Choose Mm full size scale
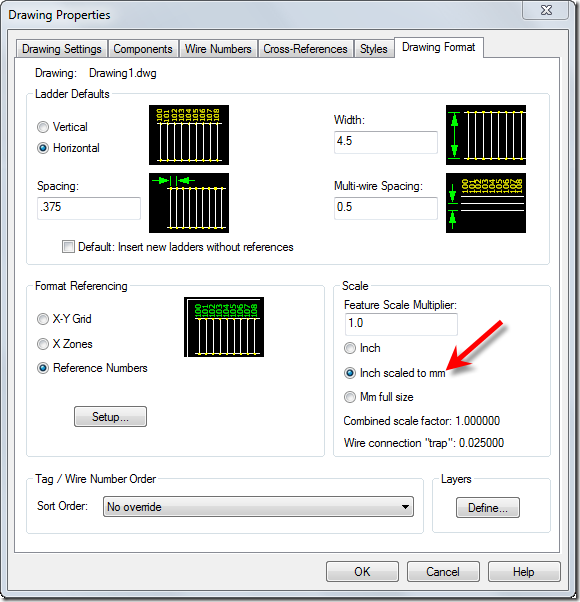 378,397
